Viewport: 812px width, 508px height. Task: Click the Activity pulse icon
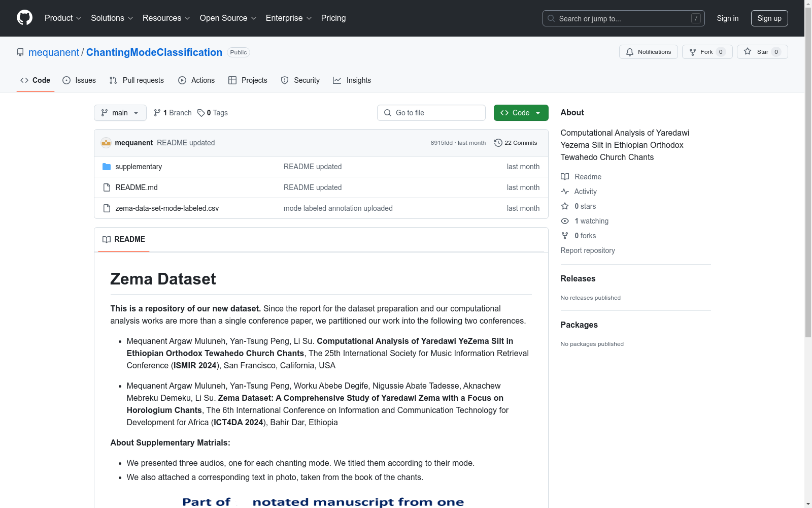point(565,192)
